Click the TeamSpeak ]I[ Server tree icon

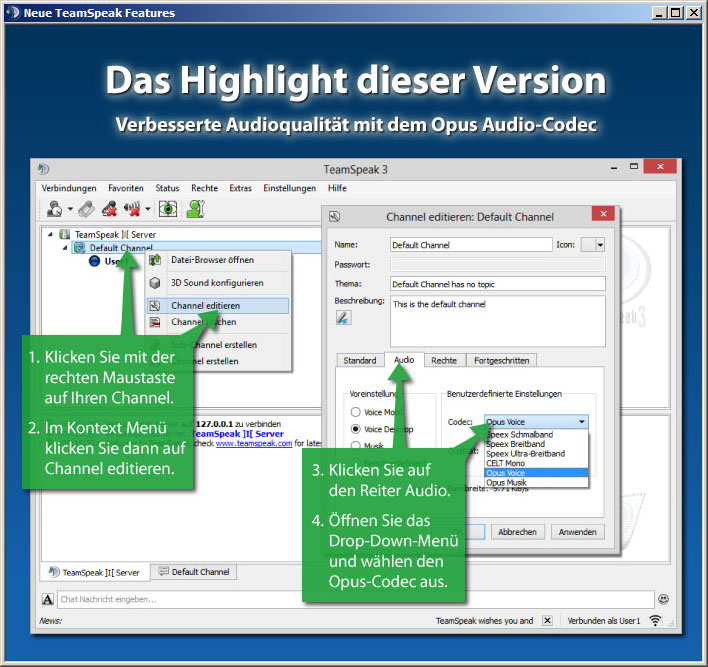(x=65, y=234)
